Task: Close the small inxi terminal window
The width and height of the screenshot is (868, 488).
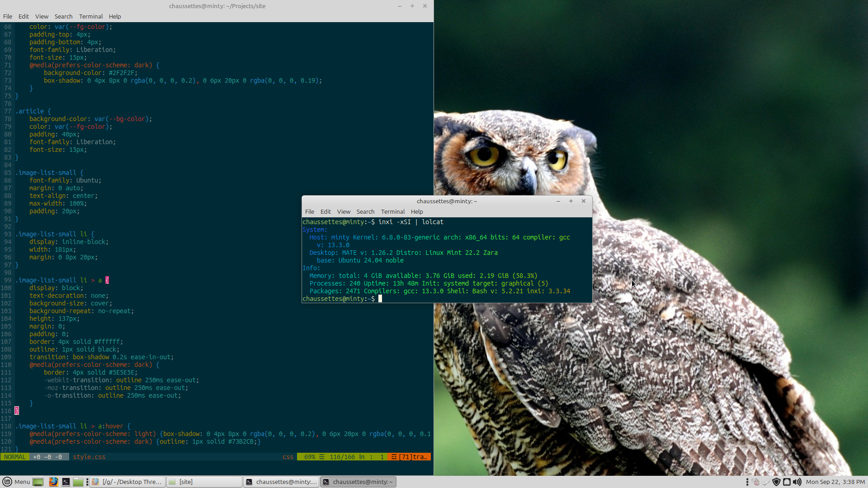Action: point(584,201)
